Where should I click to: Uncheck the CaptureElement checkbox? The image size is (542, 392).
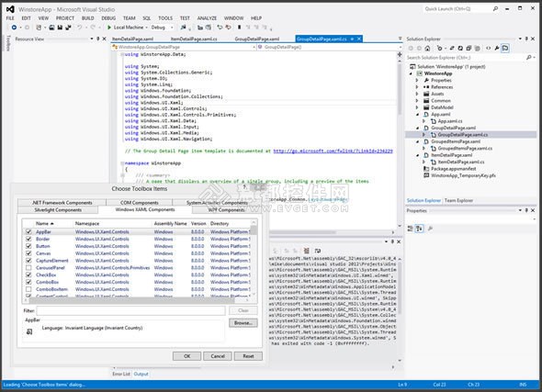(x=28, y=261)
